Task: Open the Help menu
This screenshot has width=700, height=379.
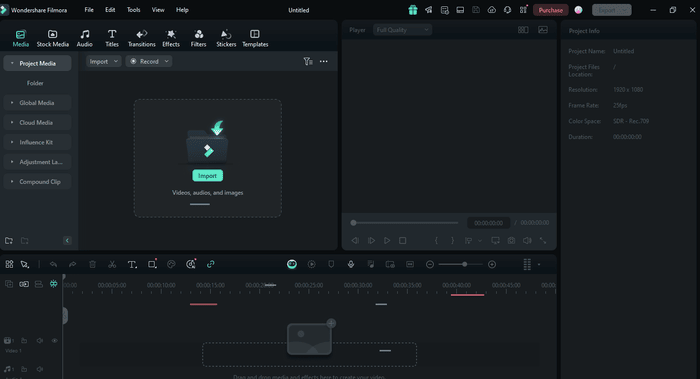Action: 182,10
